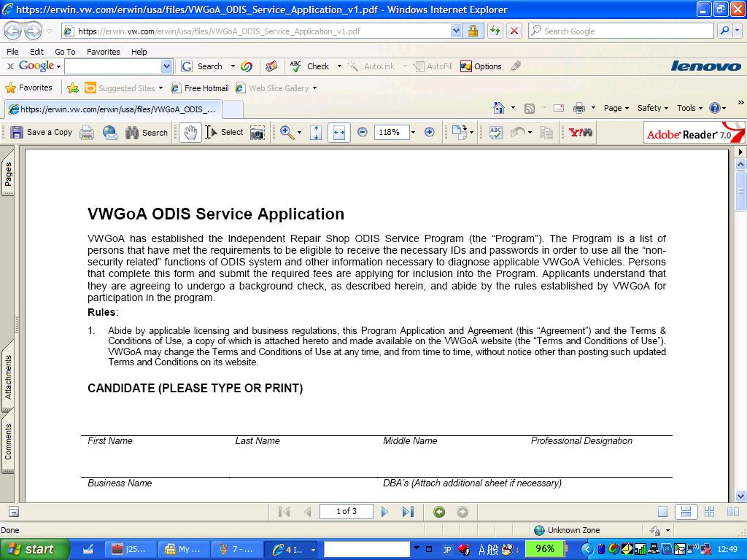
Task: Click green Previous View button
Action: (x=439, y=512)
